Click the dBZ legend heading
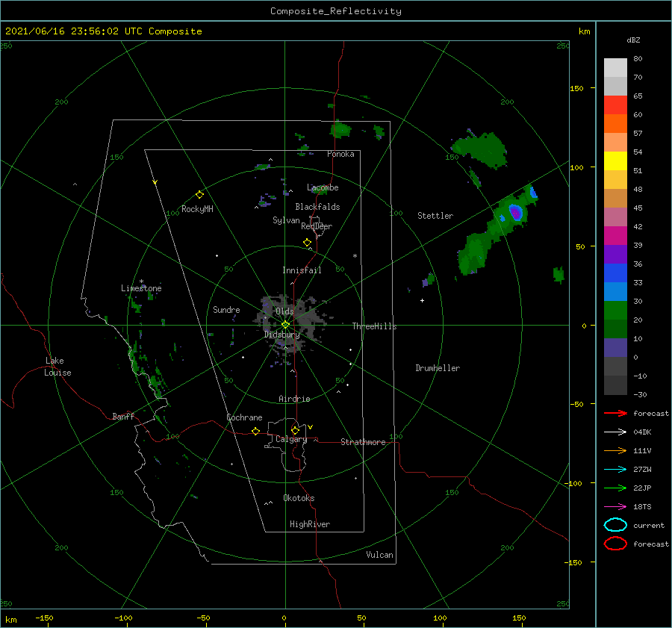Viewport: 672px width, 628px height. coord(633,40)
